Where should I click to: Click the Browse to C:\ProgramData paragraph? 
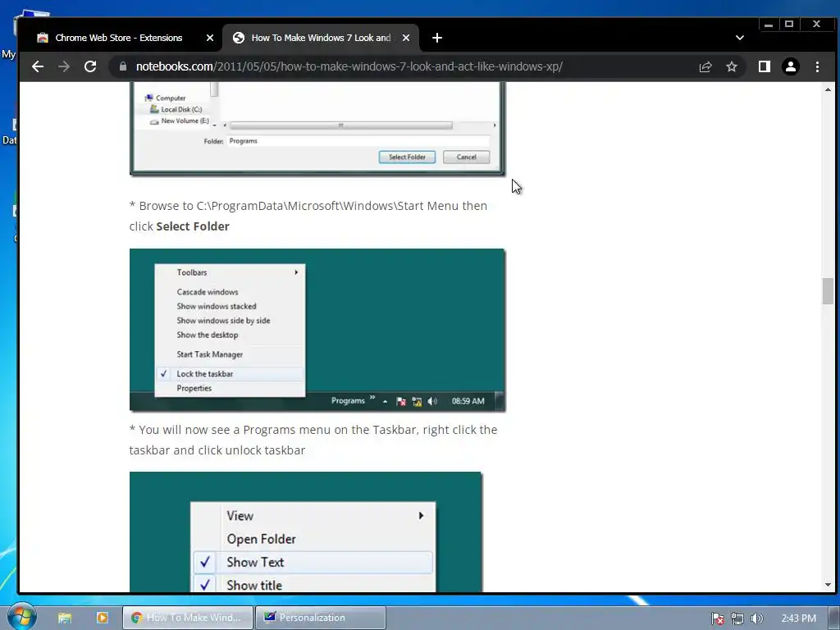(308, 216)
